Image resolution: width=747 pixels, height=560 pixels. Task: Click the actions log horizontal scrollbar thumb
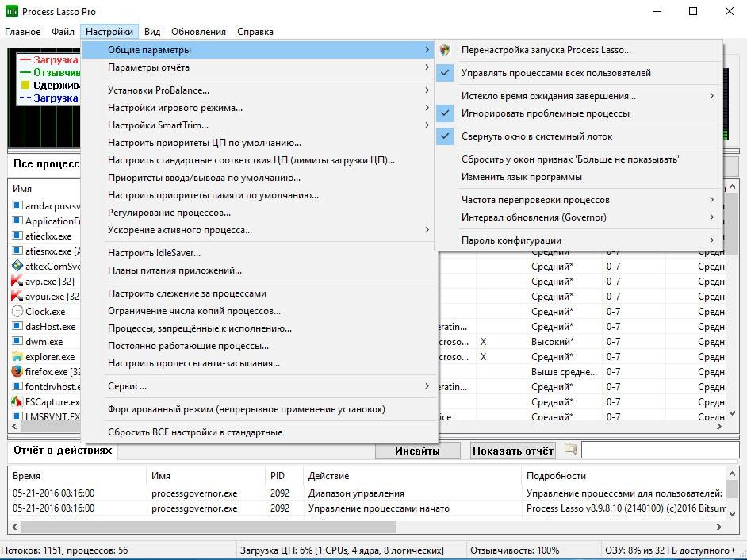pos(209,527)
